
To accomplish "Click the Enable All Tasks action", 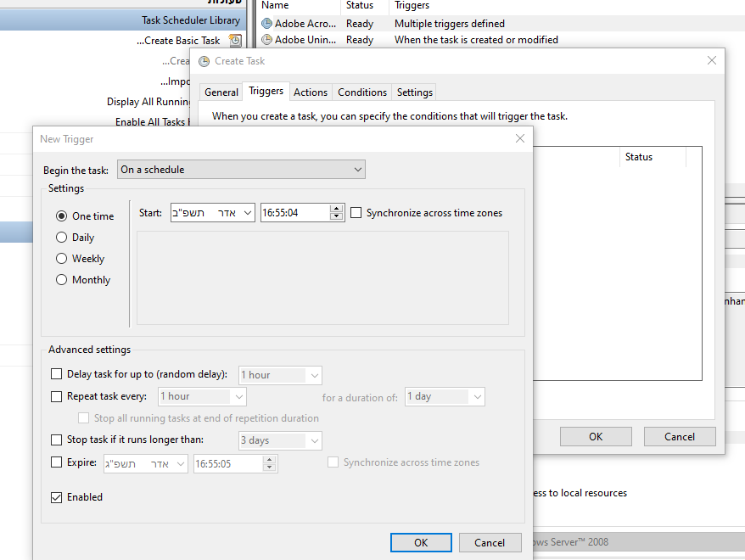I will click(153, 122).
